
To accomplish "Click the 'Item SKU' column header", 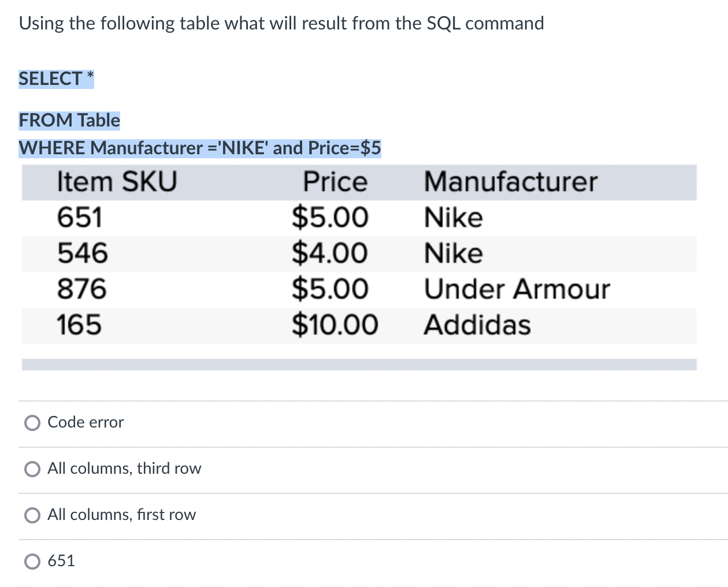I will [116, 181].
